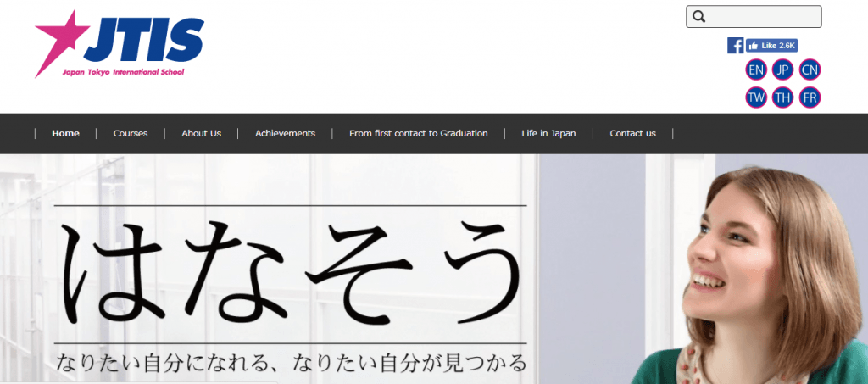Select the CN language circle

810,70
